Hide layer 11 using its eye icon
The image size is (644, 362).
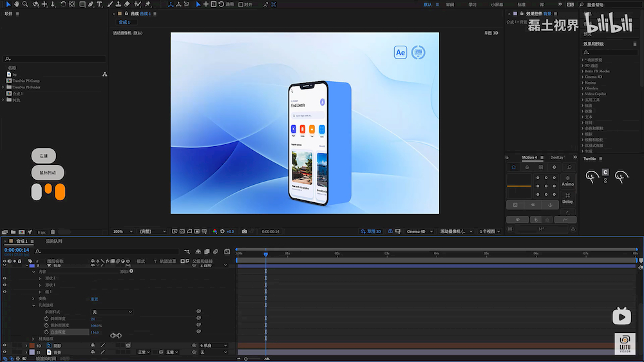coord(5,352)
